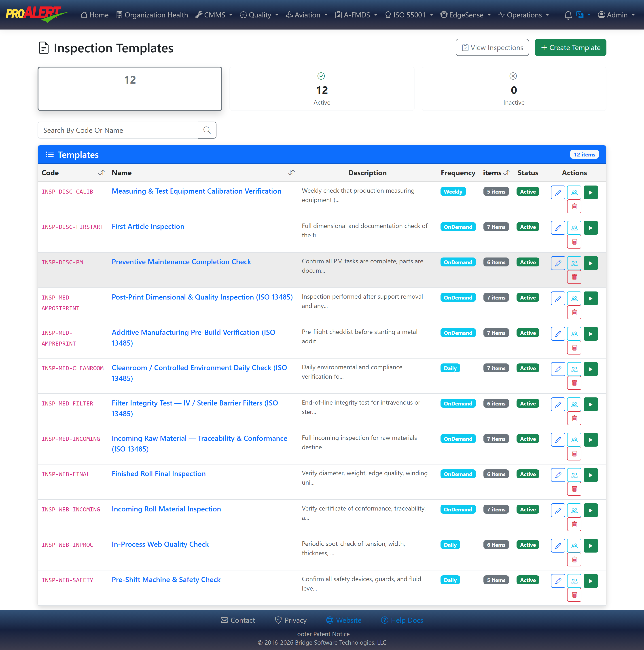
Task: Focus the Search By Code Or Name field
Action: pyautogui.click(x=118, y=130)
